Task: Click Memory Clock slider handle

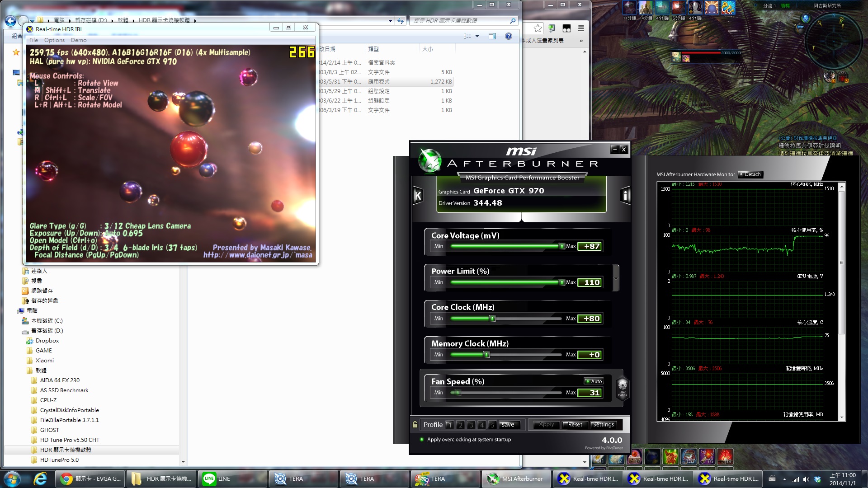Action: coord(487,355)
